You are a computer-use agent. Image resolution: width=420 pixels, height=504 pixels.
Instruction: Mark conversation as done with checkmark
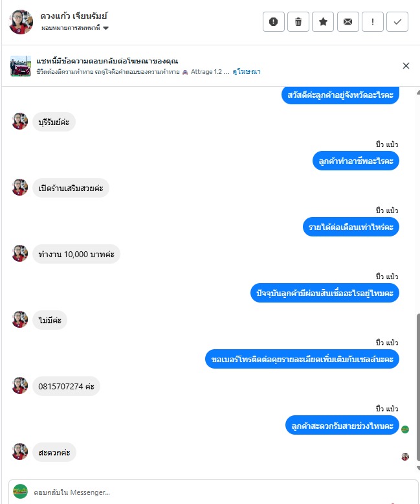tap(397, 22)
